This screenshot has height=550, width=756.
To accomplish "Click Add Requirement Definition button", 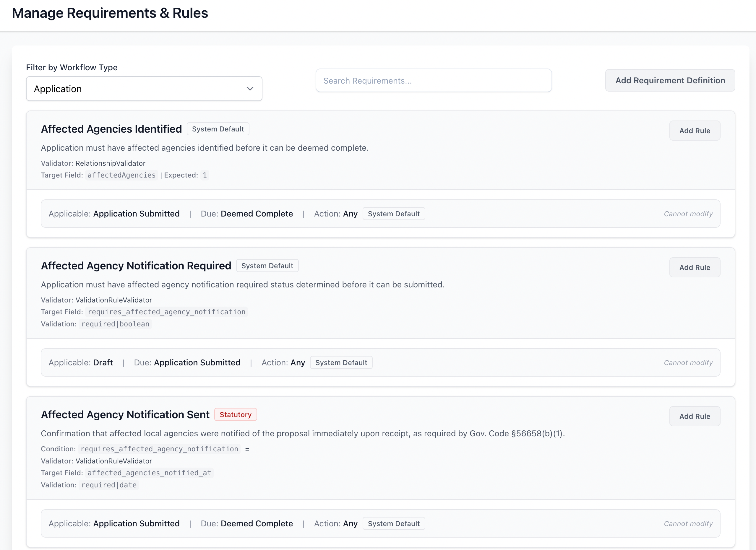I will click(x=670, y=80).
